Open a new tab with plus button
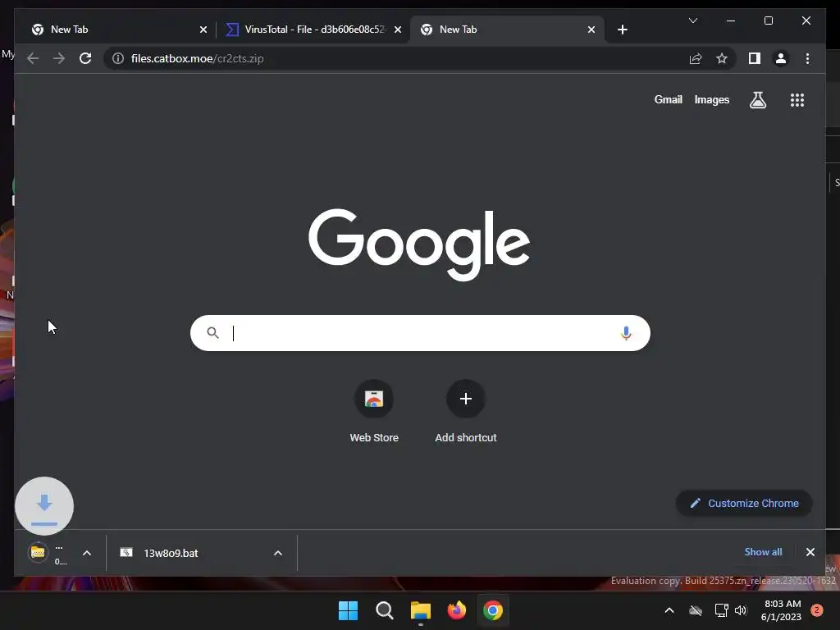Viewport: 840px width, 630px height. click(622, 30)
